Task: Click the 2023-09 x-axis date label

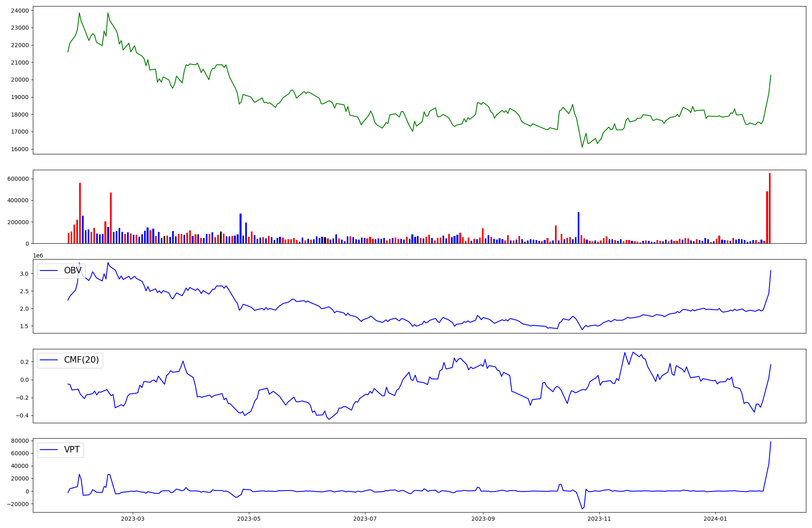Action: pos(483,519)
